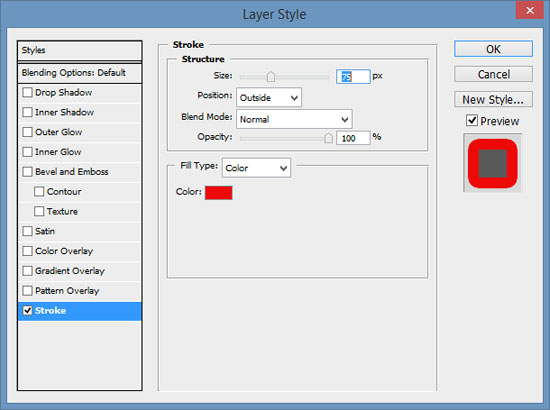Open the Styles list header
Image resolution: width=550 pixels, height=410 pixels.
click(x=80, y=51)
